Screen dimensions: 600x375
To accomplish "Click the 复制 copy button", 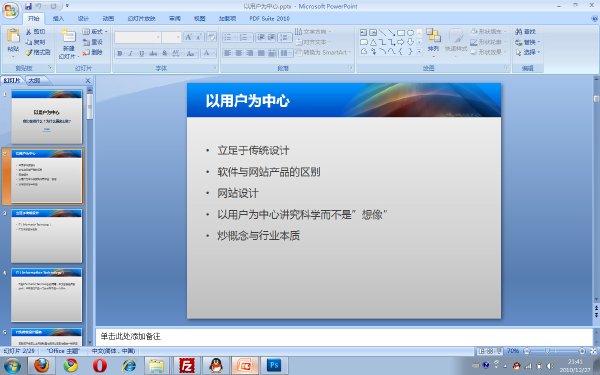I will (36, 42).
